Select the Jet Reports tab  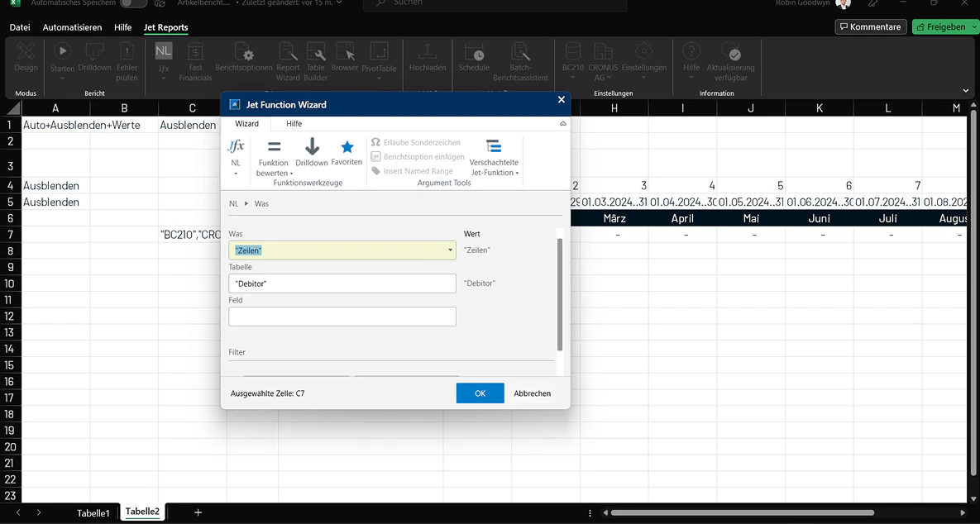click(x=165, y=27)
